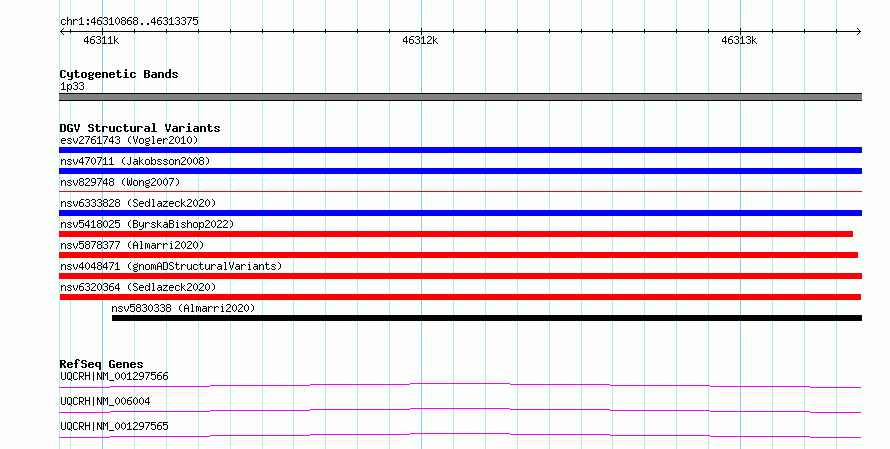890x449 pixels.
Task: Click DGV Structural Variants track title
Action: coord(140,128)
